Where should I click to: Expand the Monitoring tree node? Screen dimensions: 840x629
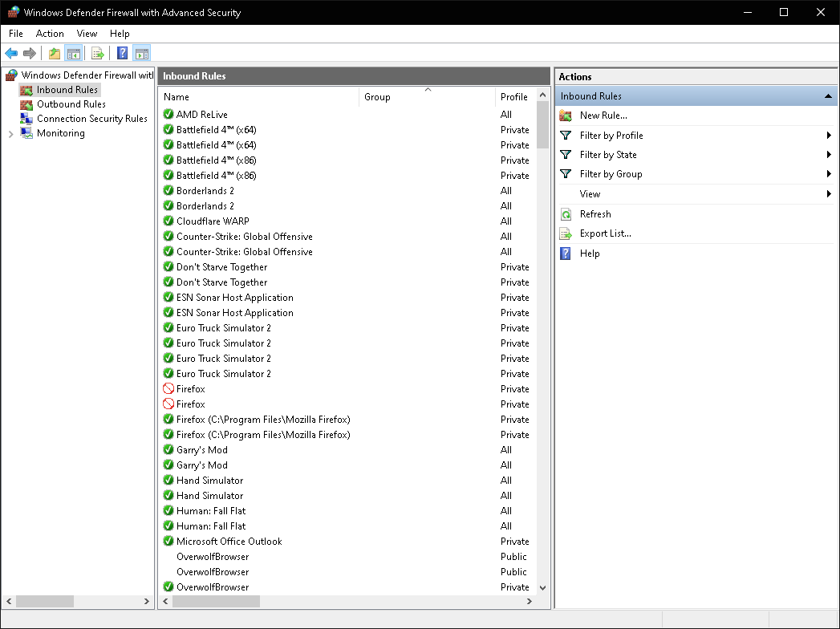tap(10, 134)
